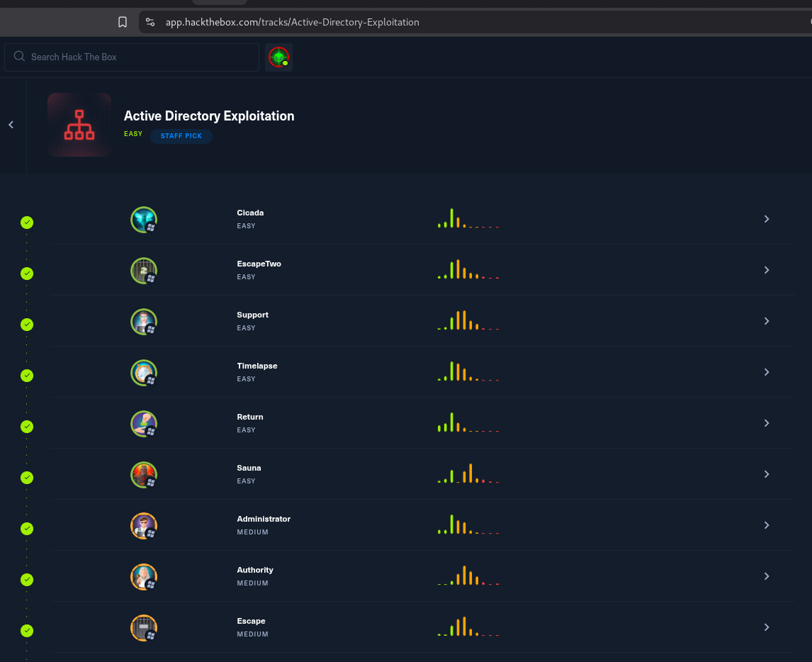
Task: Click the completed checkmark beside Escape
Action: [x=27, y=631]
